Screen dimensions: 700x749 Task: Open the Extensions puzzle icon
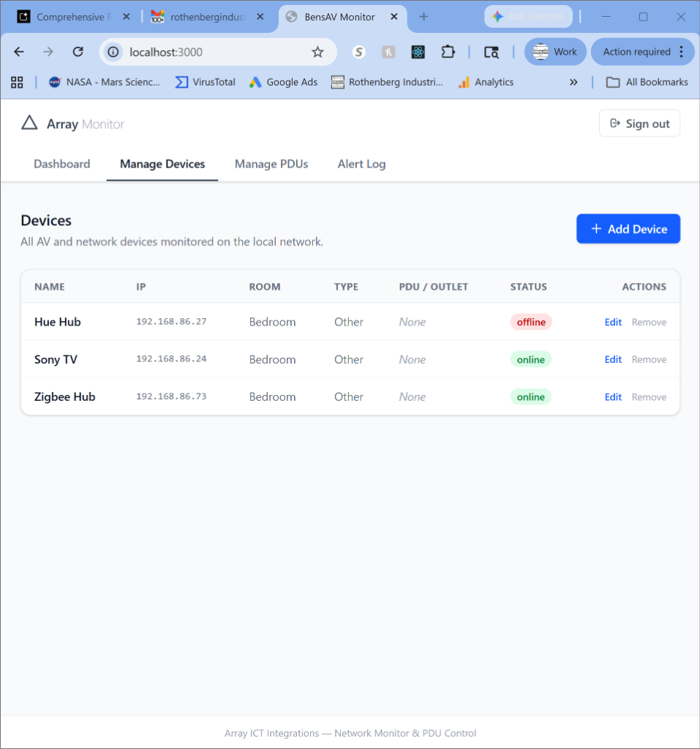pos(448,52)
